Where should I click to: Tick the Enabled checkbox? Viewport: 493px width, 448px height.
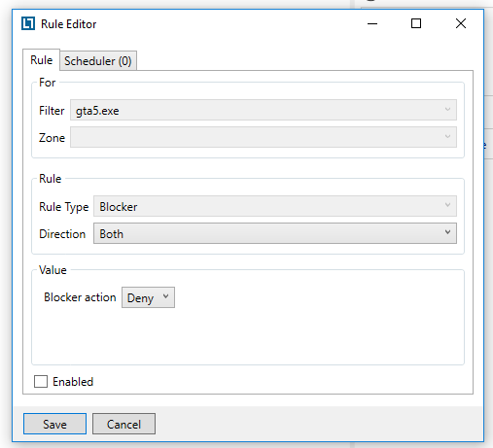tap(41, 382)
